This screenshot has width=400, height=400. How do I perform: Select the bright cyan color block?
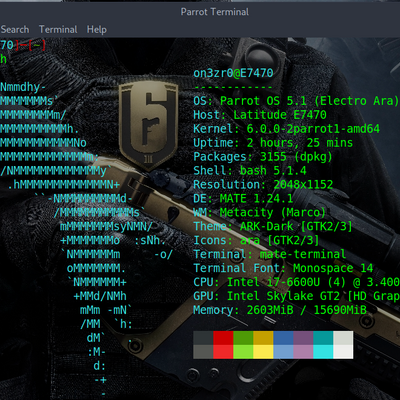[323, 352]
